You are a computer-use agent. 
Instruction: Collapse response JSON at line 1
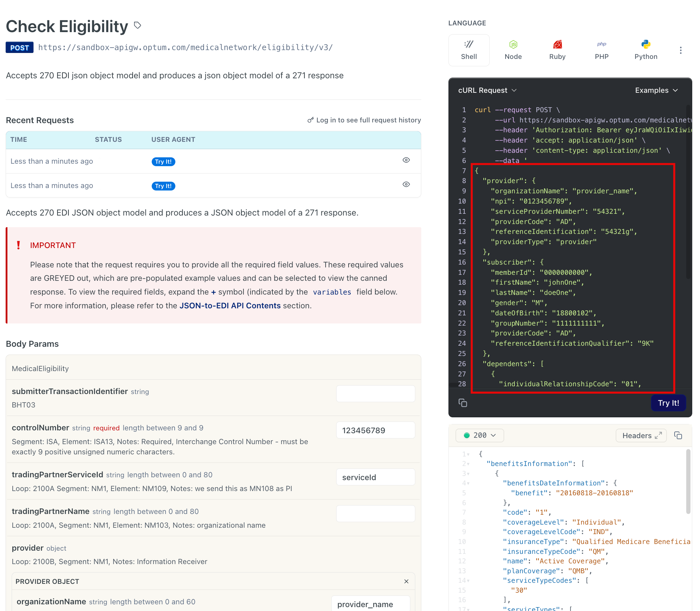click(468, 454)
